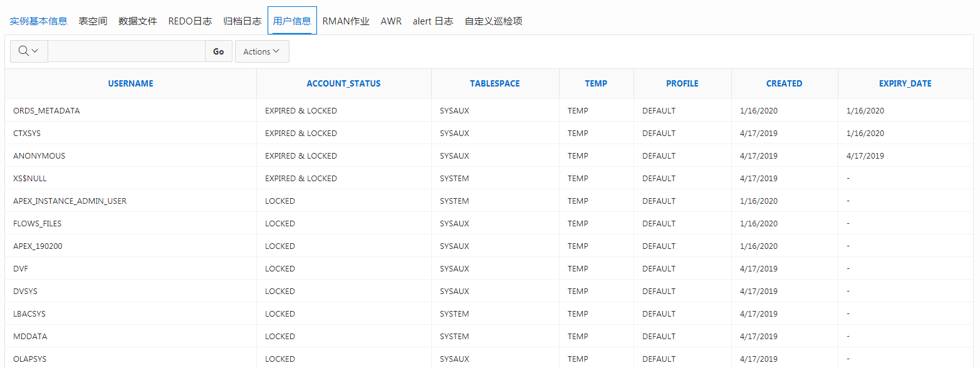980x368 pixels.
Task: Click the USERNAME column header
Action: [130, 83]
